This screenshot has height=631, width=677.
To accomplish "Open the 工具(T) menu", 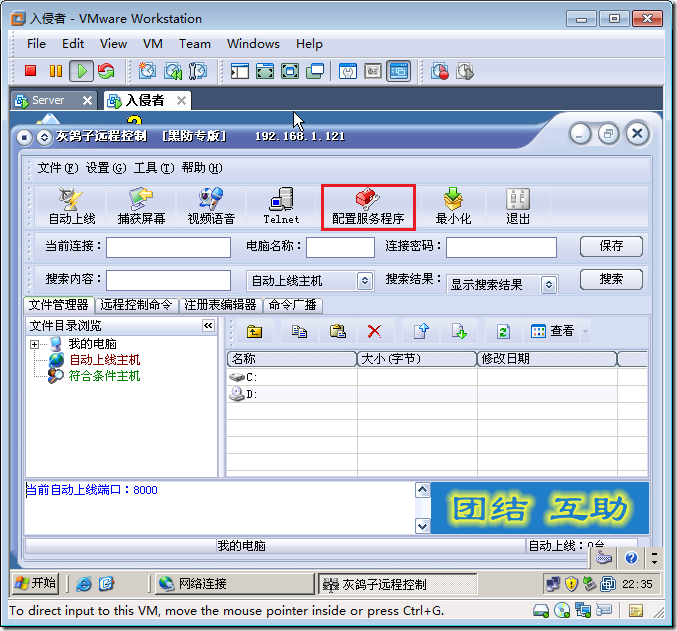I will click(x=154, y=168).
